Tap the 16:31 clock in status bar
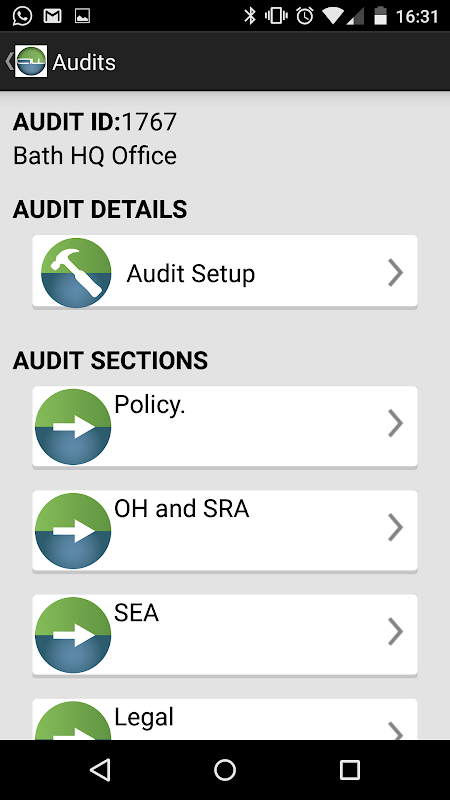This screenshot has width=450, height=800. coord(417,16)
